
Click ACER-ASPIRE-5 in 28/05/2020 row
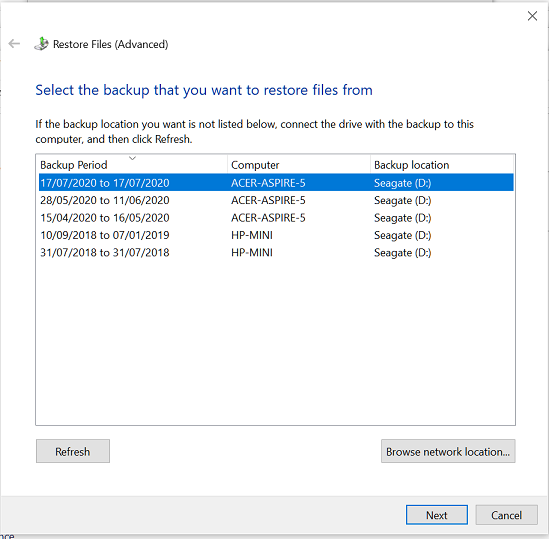[268, 200]
